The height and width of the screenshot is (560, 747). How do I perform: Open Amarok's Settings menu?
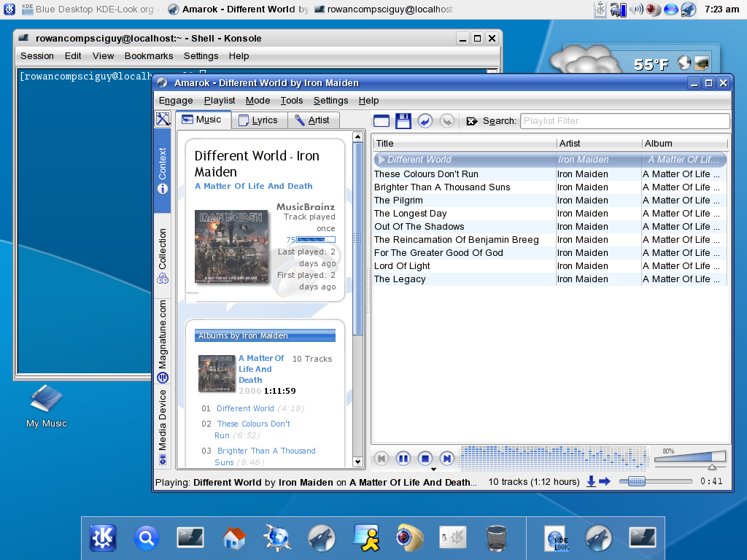pos(330,101)
